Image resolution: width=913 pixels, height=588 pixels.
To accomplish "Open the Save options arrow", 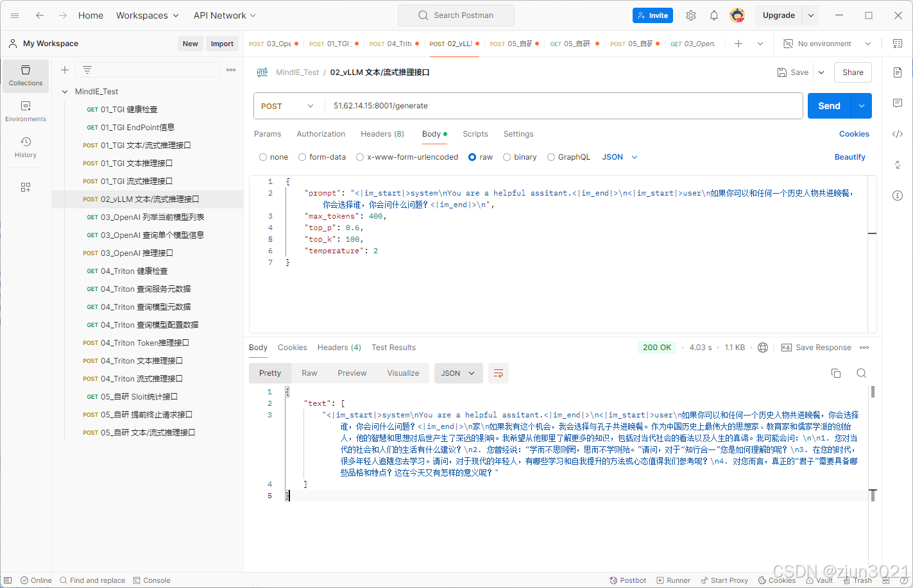I will pyautogui.click(x=821, y=72).
